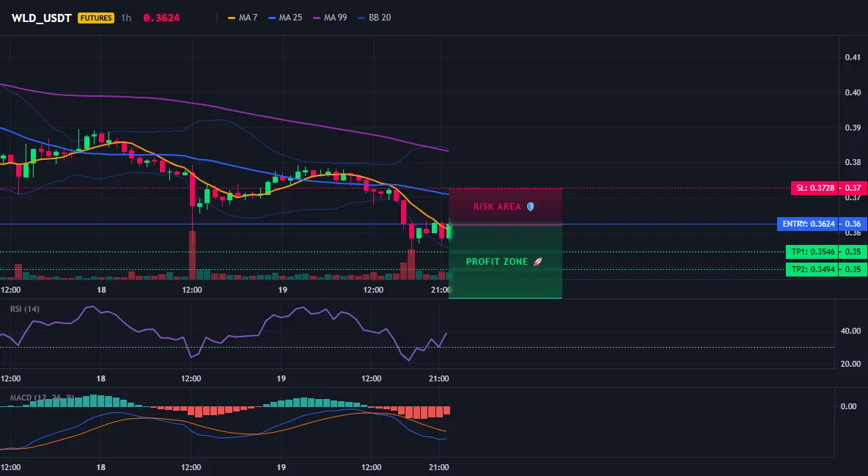Click the 0.41 price axis label
Screen dimensions: 868x476
pyautogui.click(x=853, y=57)
